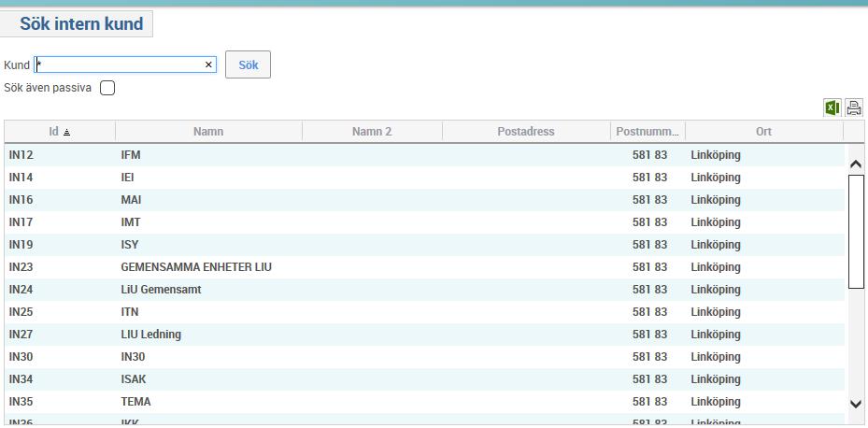The height and width of the screenshot is (428, 868).
Task: Clear the Kund search field
Action: (x=208, y=64)
